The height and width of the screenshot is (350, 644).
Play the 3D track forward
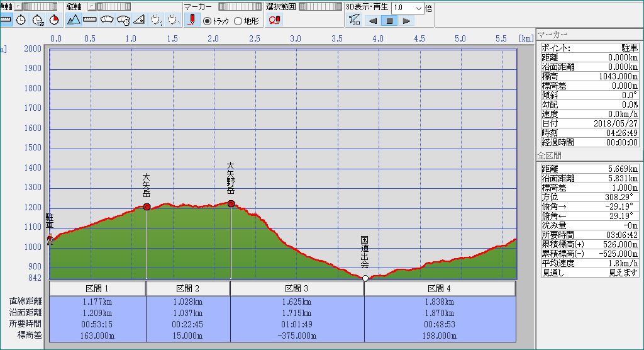pos(406,21)
